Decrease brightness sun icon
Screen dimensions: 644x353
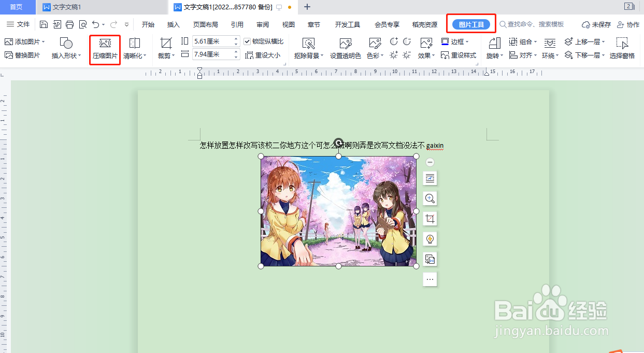tap(407, 55)
